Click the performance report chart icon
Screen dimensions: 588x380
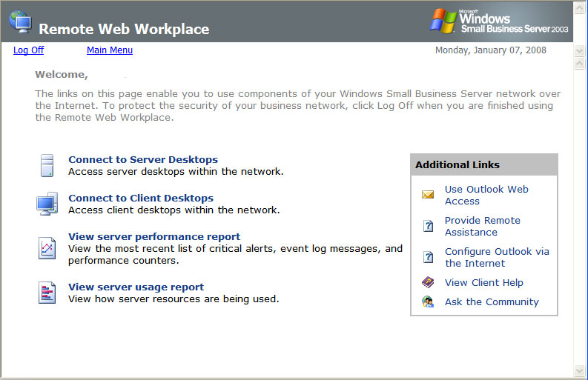(x=47, y=248)
